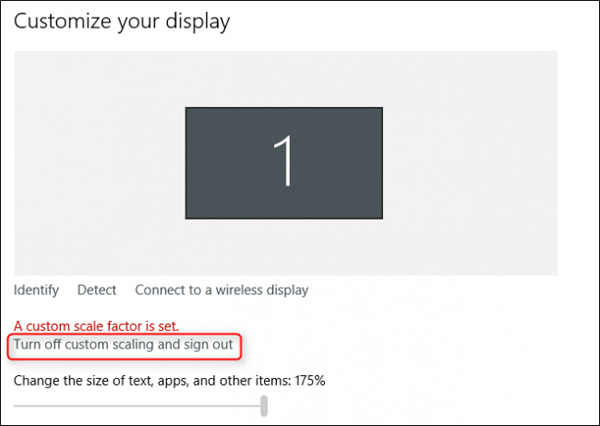The width and height of the screenshot is (600, 426).
Task: Click the left end of the scaling slider track
Action: click(16, 406)
